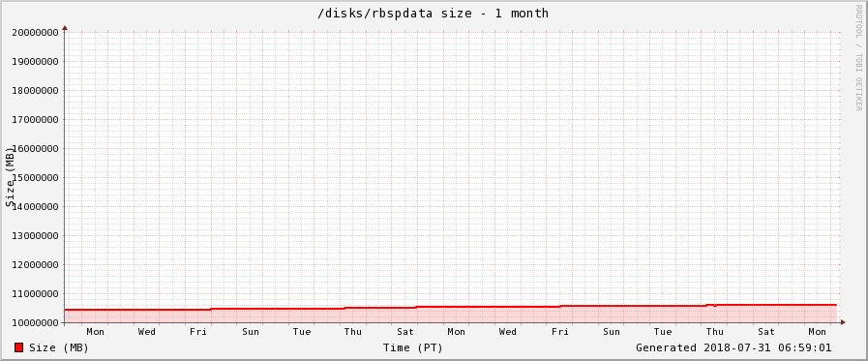Image resolution: width=868 pixels, height=361 pixels.
Task: Click the 20000000 y-axis label
Action: click(x=36, y=32)
